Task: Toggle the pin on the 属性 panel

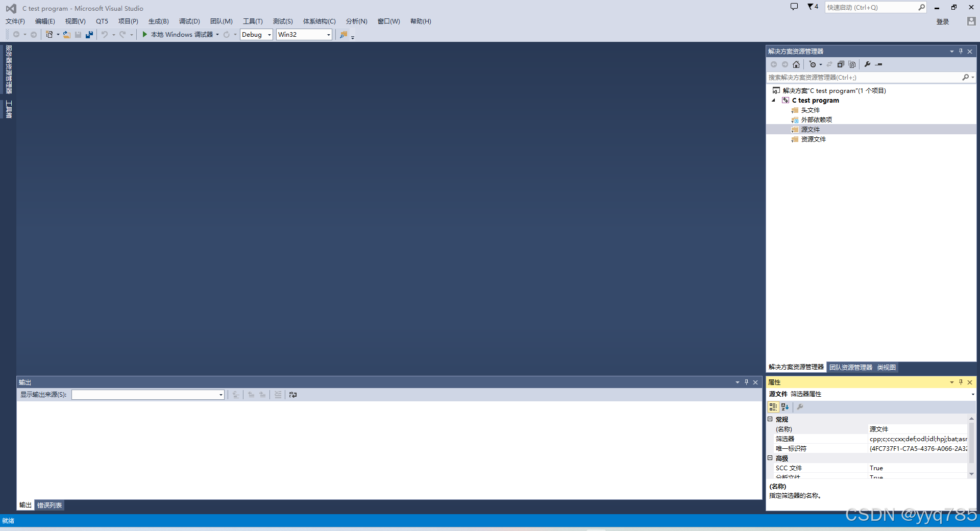Action: click(961, 382)
